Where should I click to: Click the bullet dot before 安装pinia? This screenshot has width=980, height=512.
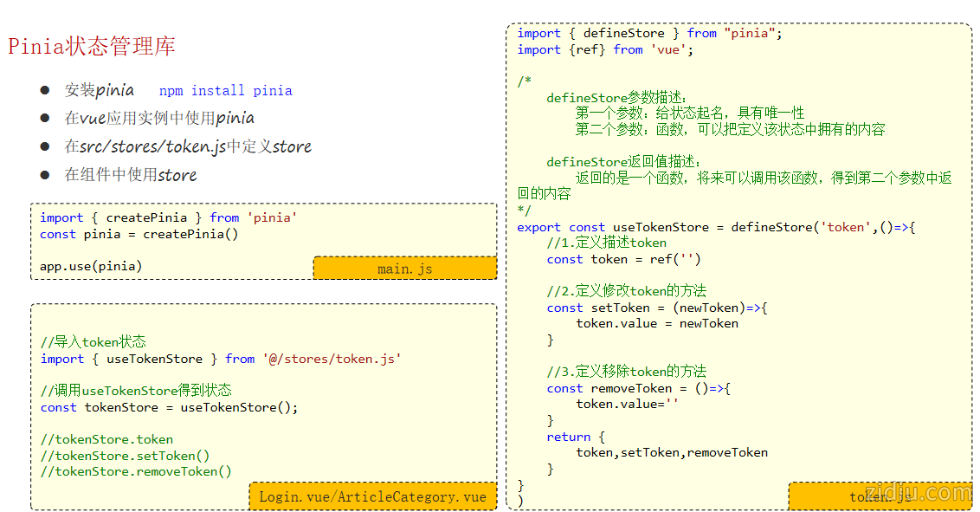pyautogui.click(x=45, y=90)
